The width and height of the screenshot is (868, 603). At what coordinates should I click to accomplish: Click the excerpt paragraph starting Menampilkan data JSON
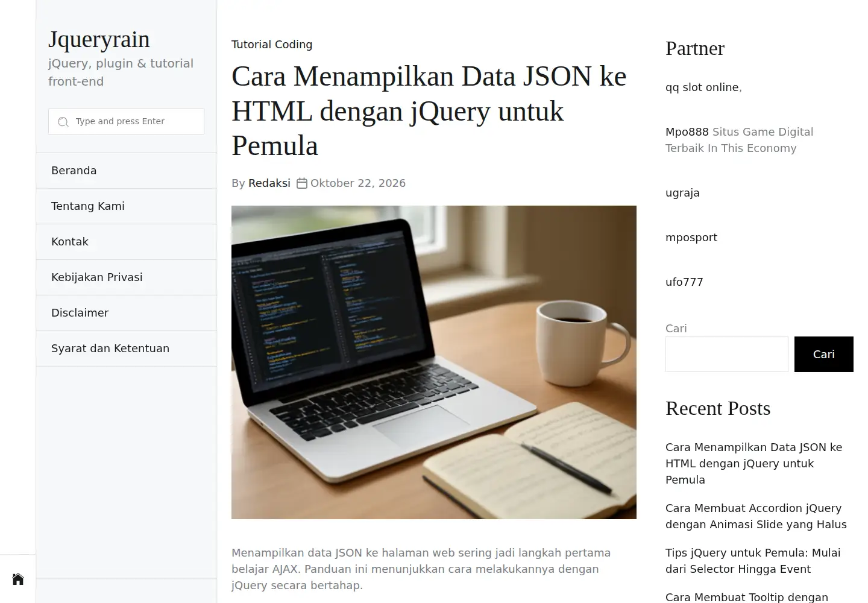[421, 569]
